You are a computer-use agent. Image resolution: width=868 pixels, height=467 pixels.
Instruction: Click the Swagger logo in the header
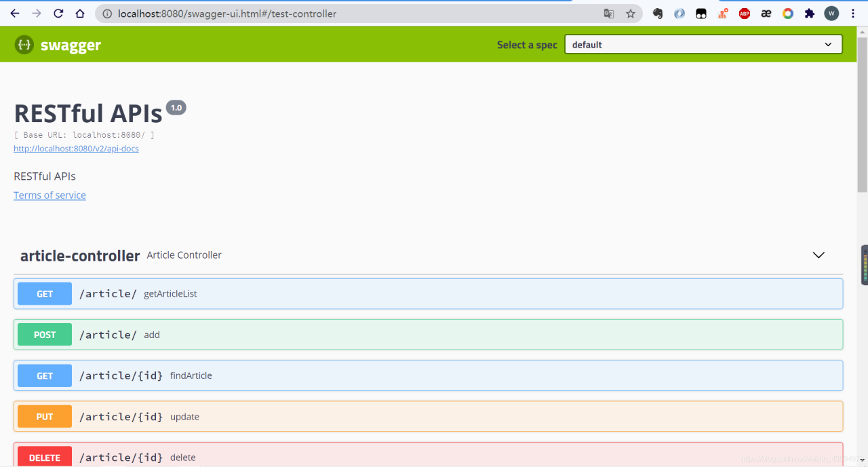click(58, 45)
